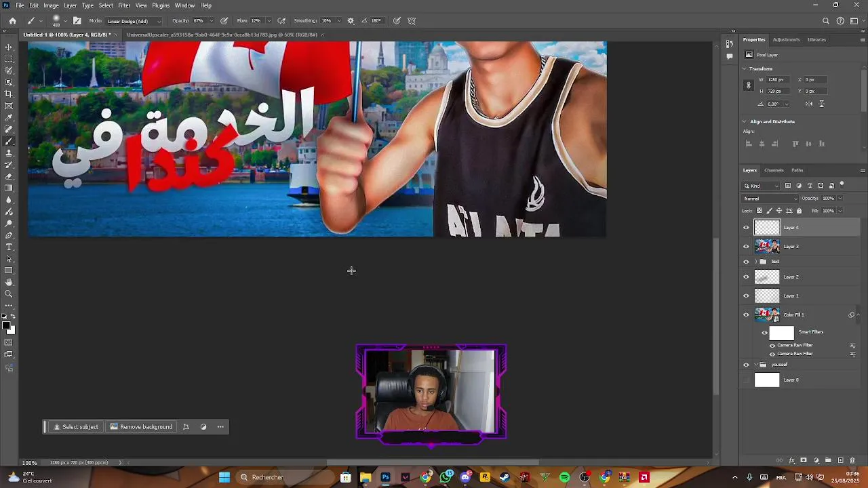Screen dimensions: 868x488
Task: Click the Home icon in options bar
Action: (x=12, y=20)
